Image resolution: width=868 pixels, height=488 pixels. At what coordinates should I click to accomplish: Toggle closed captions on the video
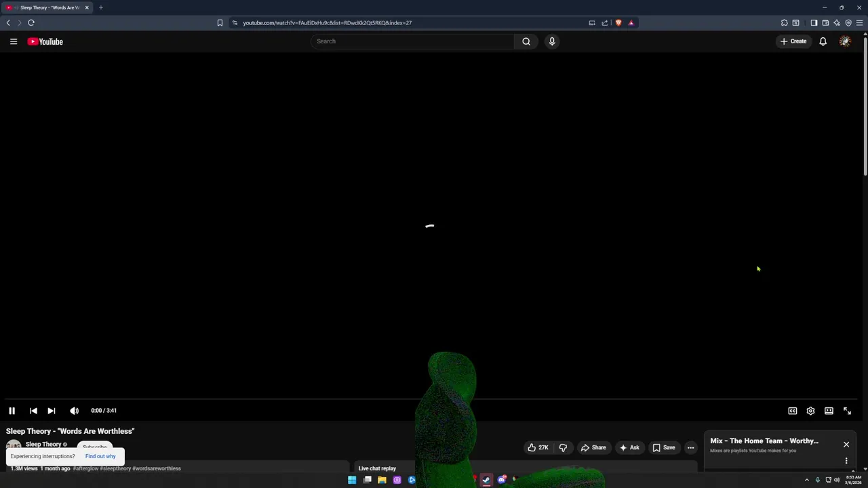pyautogui.click(x=792, y=411)
